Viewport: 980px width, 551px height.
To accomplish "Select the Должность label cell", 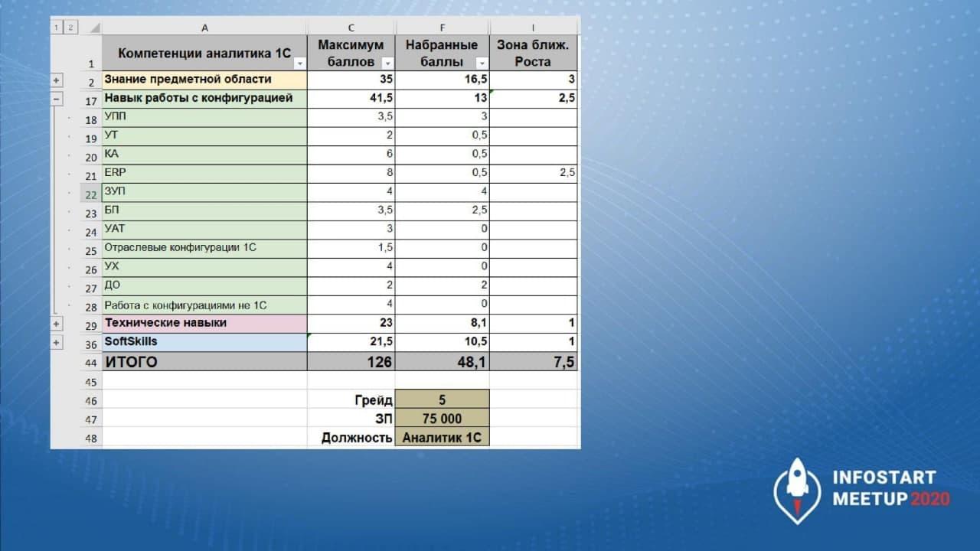I will [x=351, y=437].
